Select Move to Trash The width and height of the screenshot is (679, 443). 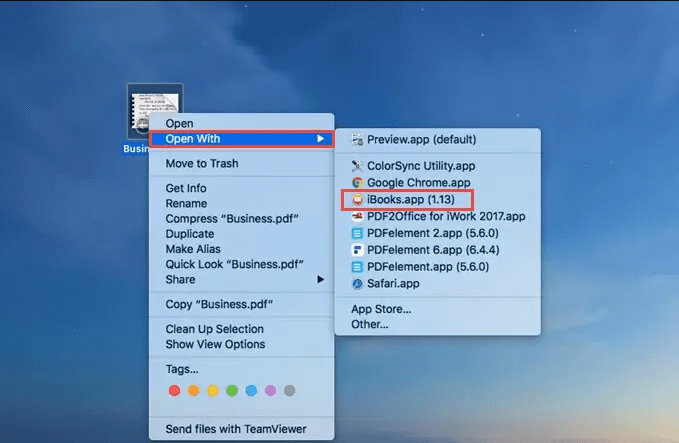(202, 163)
